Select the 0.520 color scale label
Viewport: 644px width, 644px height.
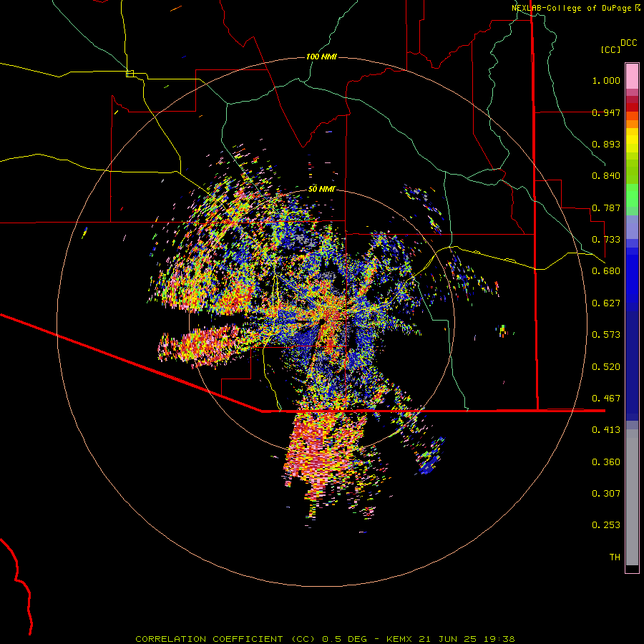click(x=606, y=367)
